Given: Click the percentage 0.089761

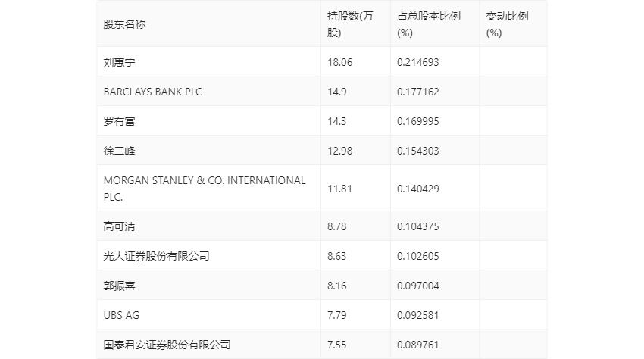Looking at the screenshot, I should click(x=417, y=345).
